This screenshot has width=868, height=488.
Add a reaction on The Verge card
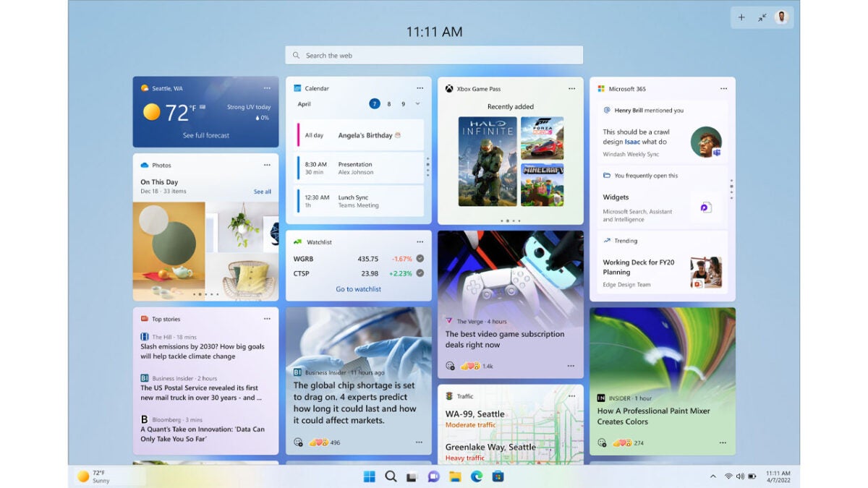450,366
